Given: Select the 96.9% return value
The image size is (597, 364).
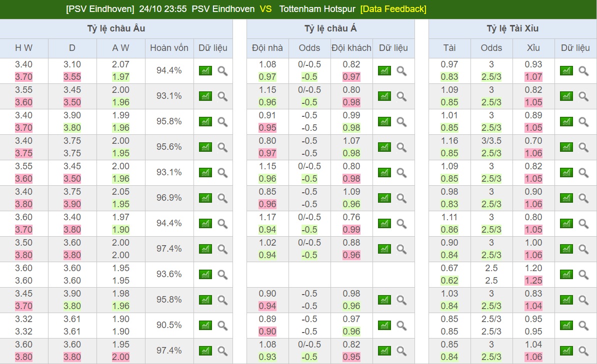Looking at the screenshot, I should [169, 198].
